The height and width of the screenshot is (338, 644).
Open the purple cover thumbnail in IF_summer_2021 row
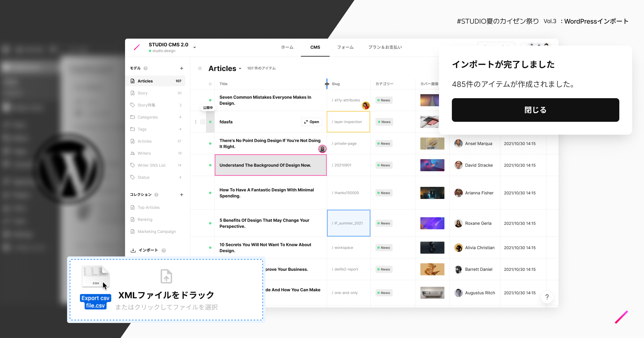(x=432, y=223)
